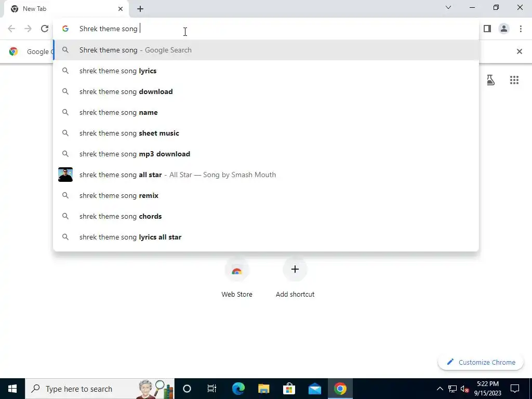This screenshot has width=532, height=399.
Task: Choose 'shrek theme song lyrics' suggestion
Action: click(266, 71)
